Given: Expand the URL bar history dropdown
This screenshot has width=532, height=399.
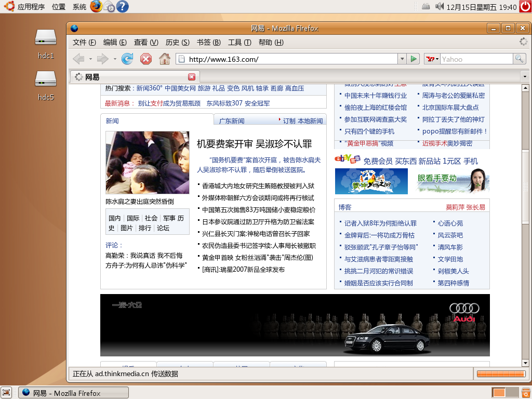Looking at the screenshot, I should point(402,59).
